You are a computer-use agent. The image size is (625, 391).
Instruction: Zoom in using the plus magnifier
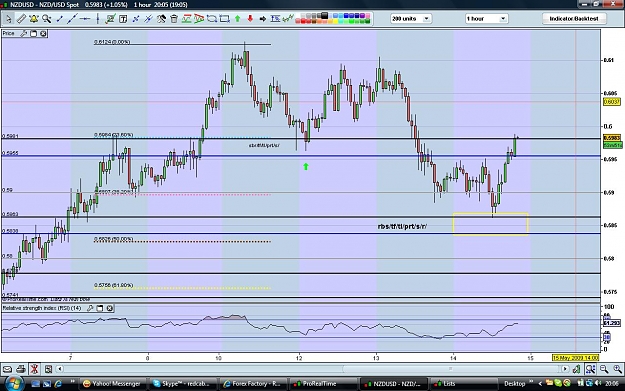coord(617,369)
